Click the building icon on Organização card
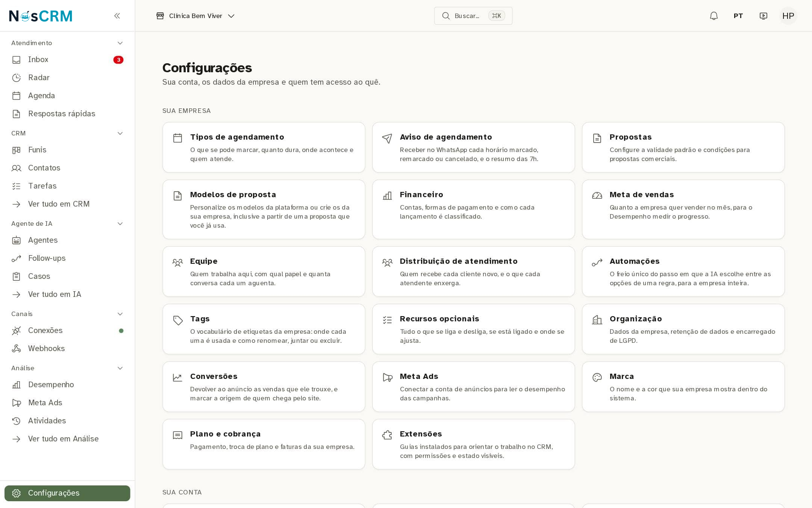812x508 pixels. point(597,320)
